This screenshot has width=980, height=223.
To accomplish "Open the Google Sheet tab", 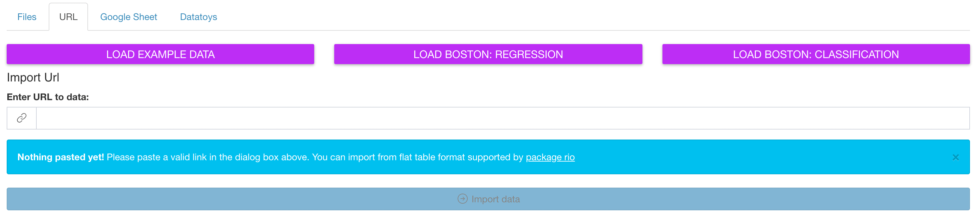I will click(x=128, y=17).
